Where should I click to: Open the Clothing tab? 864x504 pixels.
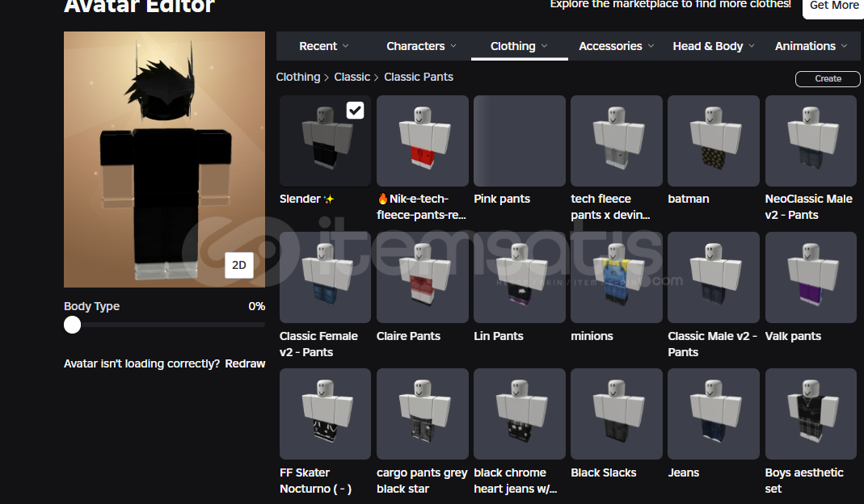click(519, 46)
